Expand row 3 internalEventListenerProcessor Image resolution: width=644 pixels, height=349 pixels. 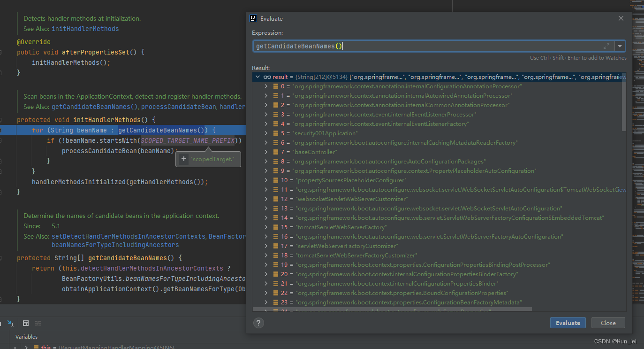[266, 115]
